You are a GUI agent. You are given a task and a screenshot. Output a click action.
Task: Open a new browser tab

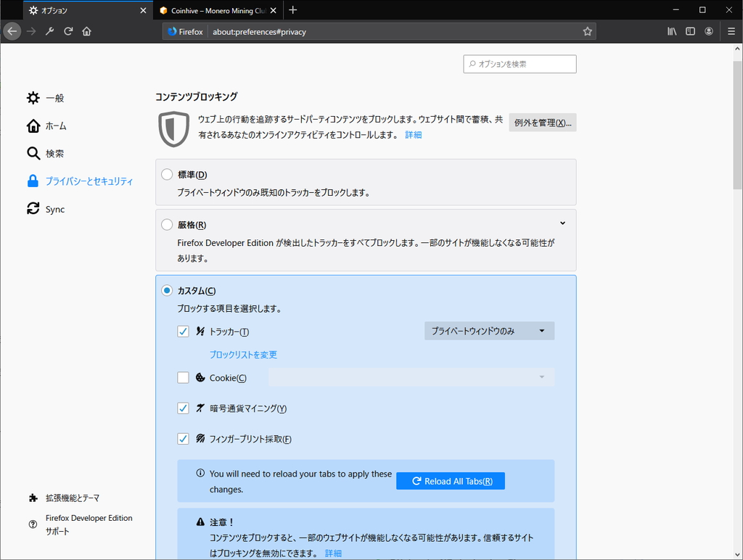[292, 10]
